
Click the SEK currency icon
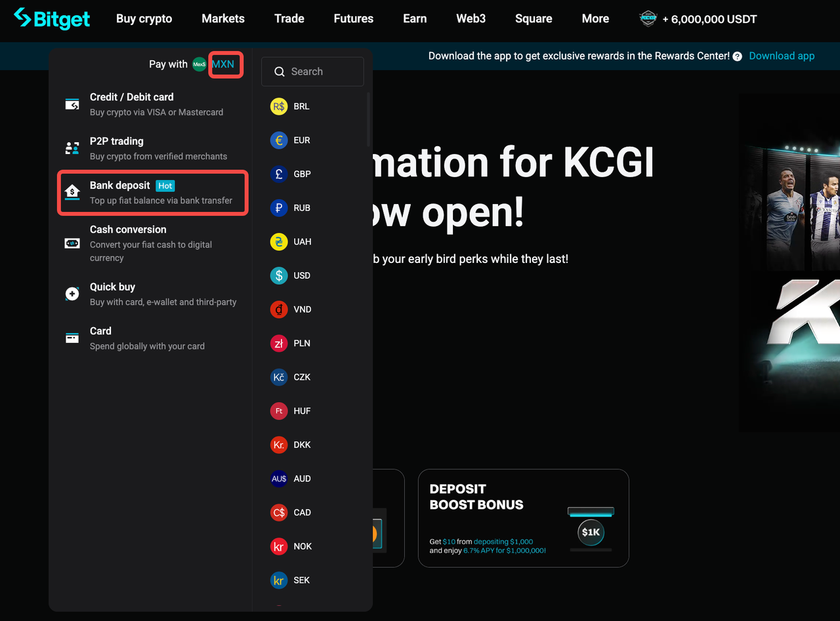[279, 580]
